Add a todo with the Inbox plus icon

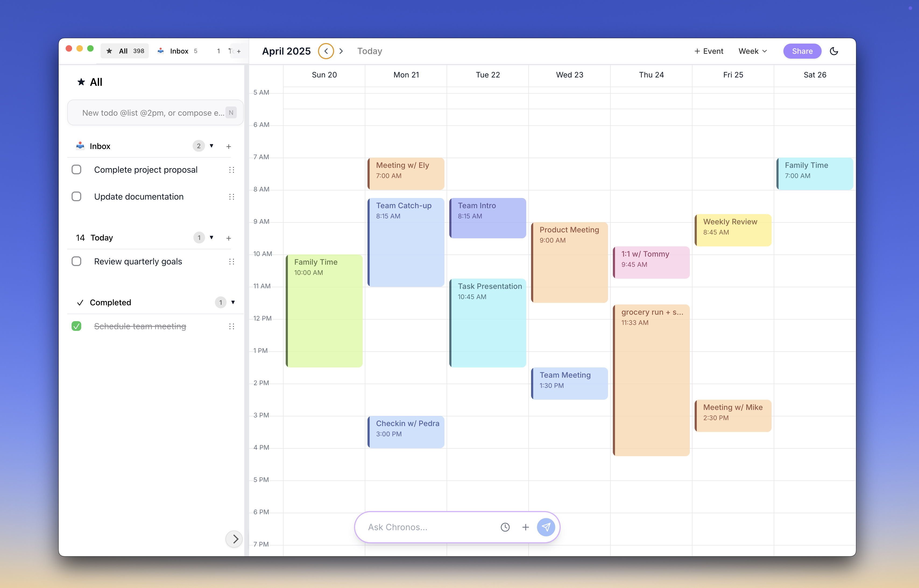pos(229,146)
